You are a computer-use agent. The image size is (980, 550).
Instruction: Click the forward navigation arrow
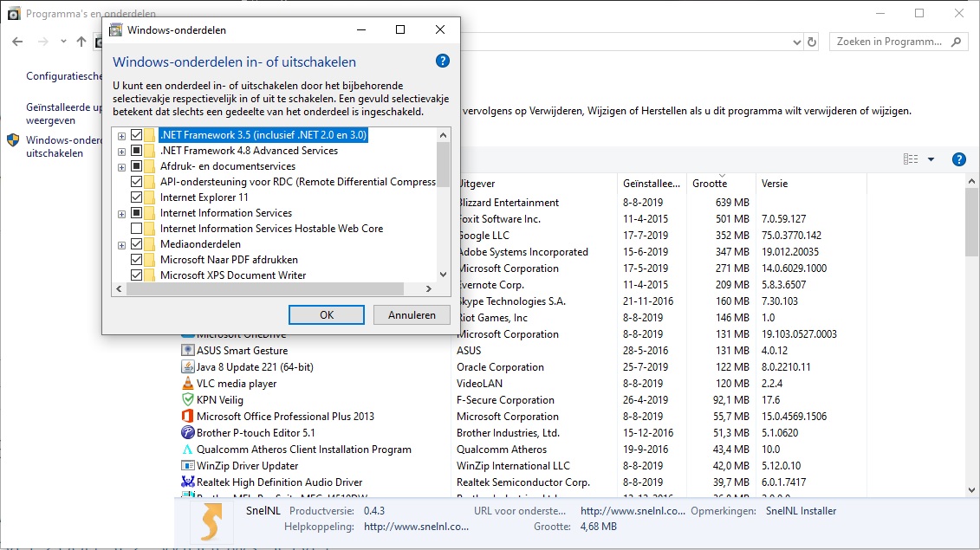point(42,42)
